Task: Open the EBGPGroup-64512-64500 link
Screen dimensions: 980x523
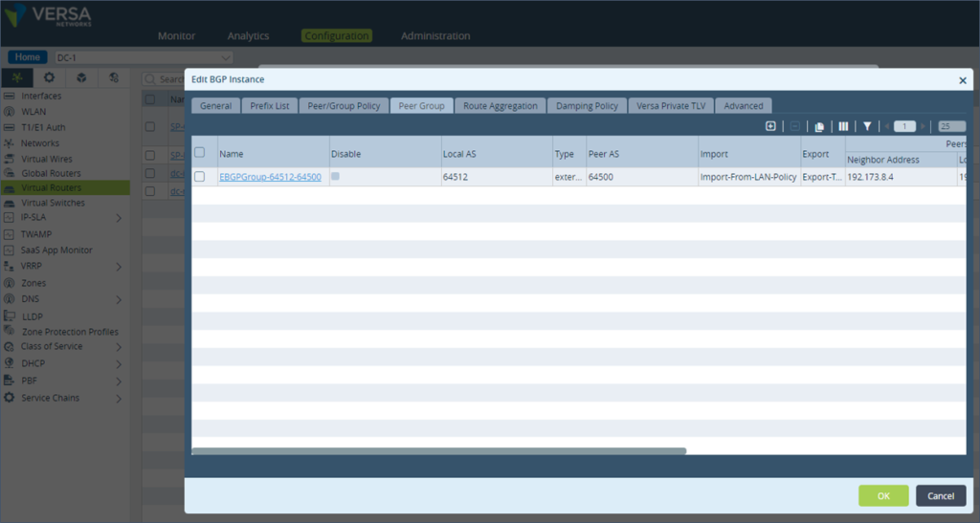Action: tap(270, 177)
